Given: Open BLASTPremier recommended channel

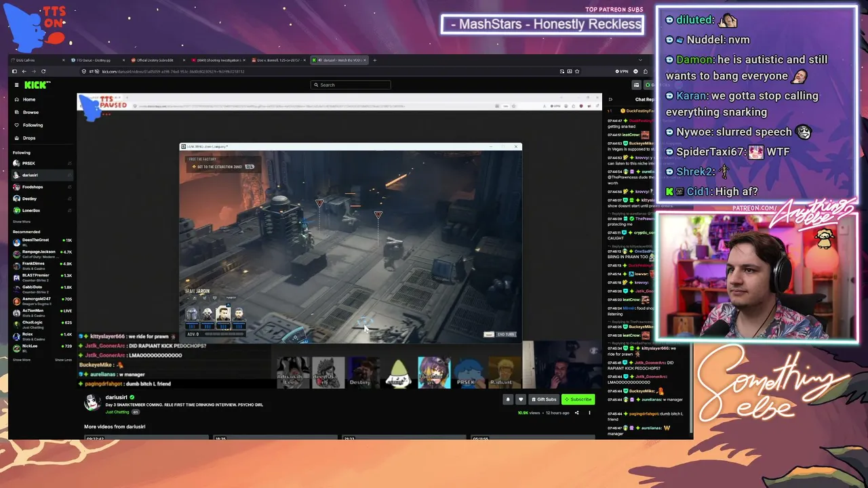Looking at the screenshot, I should (42, 277).
